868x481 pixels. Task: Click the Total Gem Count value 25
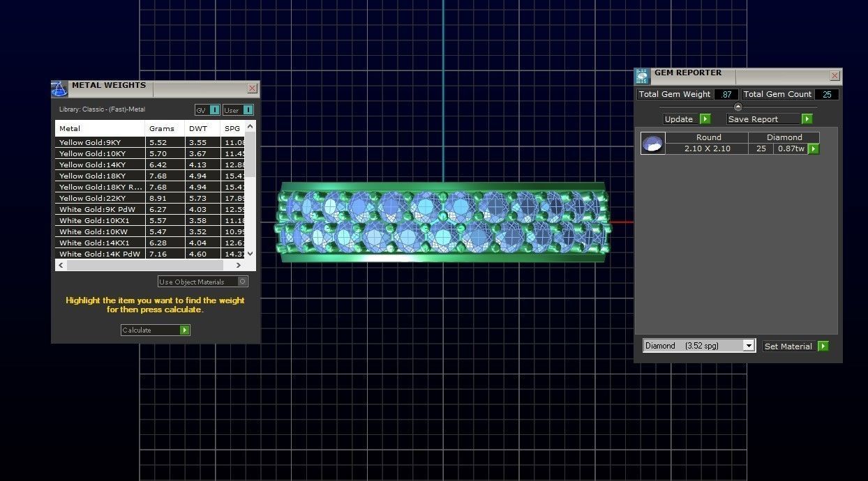coord(826,95)
